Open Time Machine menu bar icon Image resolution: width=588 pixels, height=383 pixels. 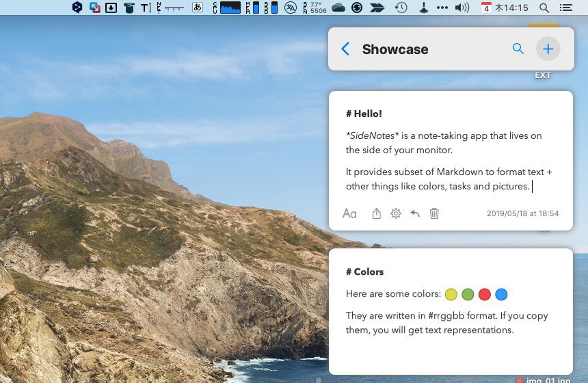click(x=401, y=8)
